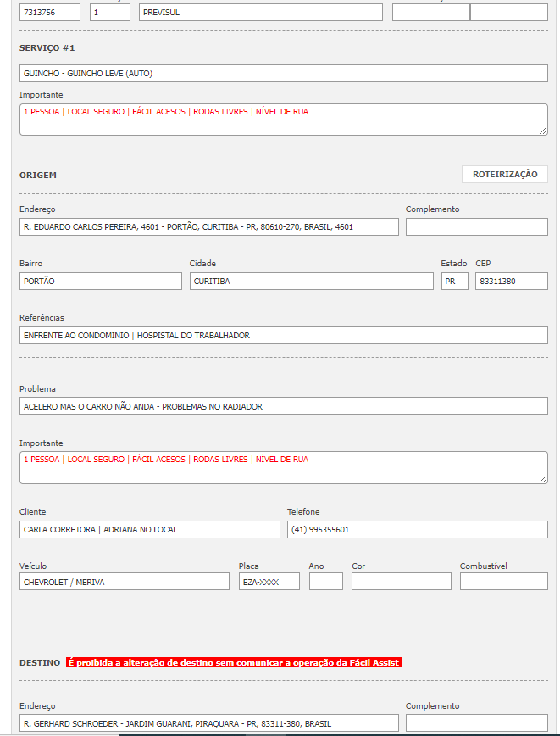Click the Telefone number field

[417, 529]
